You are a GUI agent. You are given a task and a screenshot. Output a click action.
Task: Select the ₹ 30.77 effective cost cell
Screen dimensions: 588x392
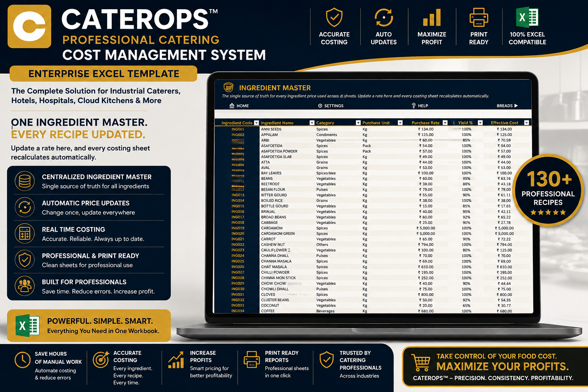pos(504,305)
